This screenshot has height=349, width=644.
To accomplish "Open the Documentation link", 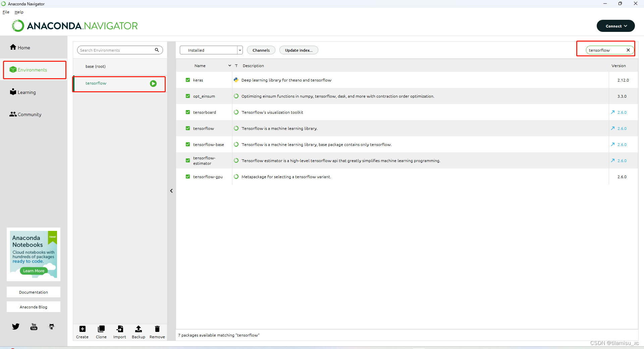I will pos(34,292).
